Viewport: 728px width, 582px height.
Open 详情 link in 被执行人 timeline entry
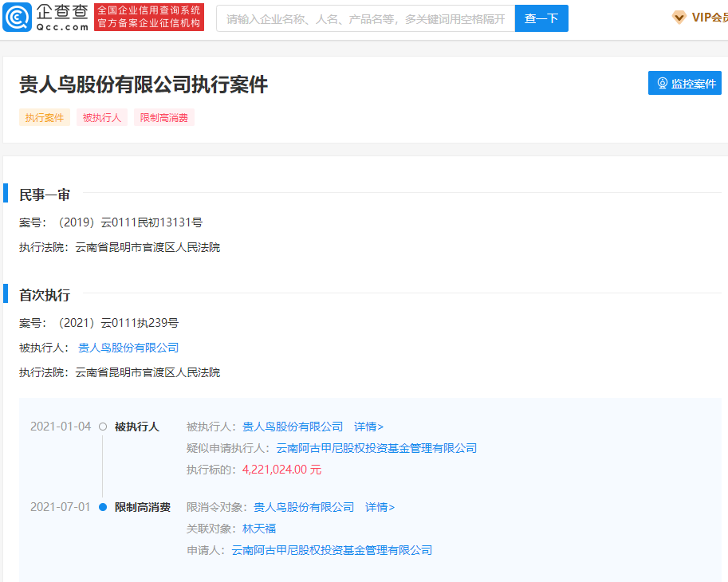tap(368, 427)
